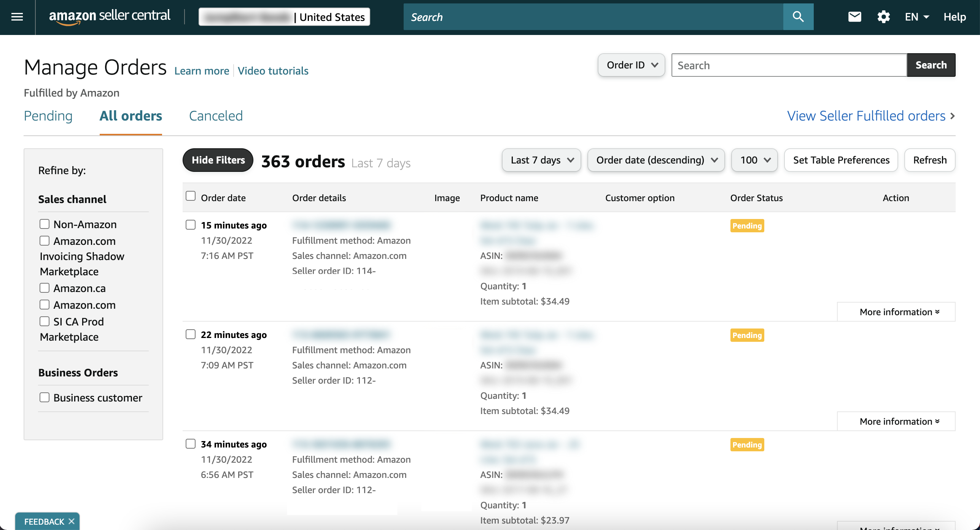Screen dimensions: 980x530
Task: Click the Order details column header
Action: (319, 198)
